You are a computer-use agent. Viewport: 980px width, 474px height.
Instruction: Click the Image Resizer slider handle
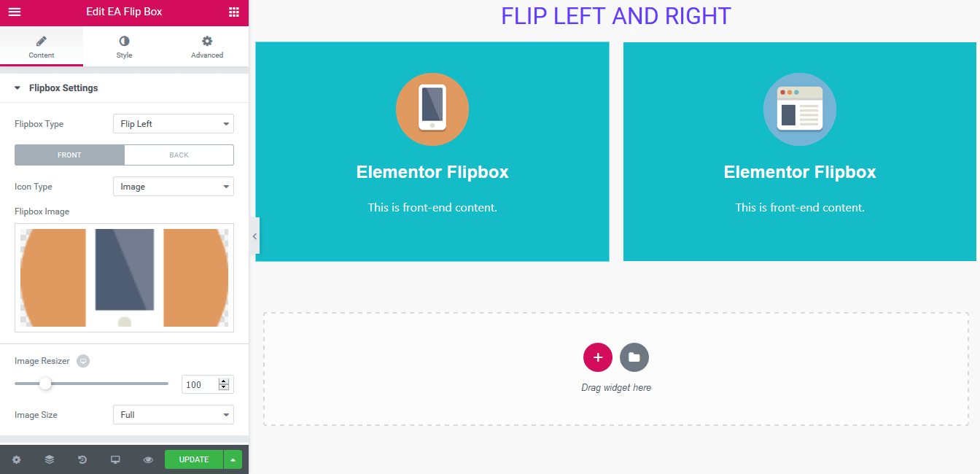(47, 383)
